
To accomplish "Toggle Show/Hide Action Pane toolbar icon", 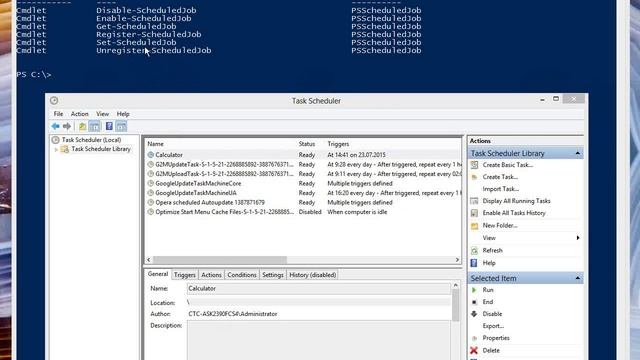I will [x=121, y=126].
